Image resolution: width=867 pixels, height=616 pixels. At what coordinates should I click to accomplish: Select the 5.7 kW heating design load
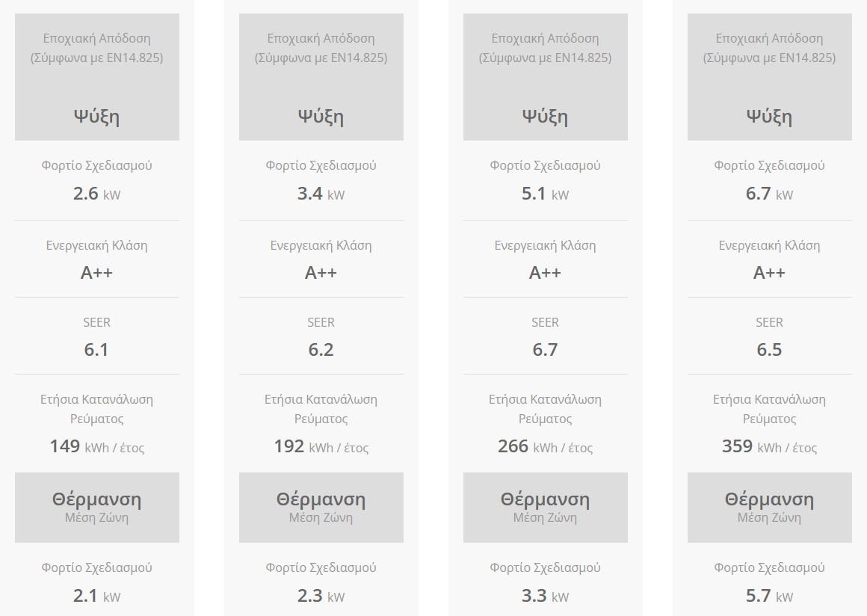click(769, 597)
